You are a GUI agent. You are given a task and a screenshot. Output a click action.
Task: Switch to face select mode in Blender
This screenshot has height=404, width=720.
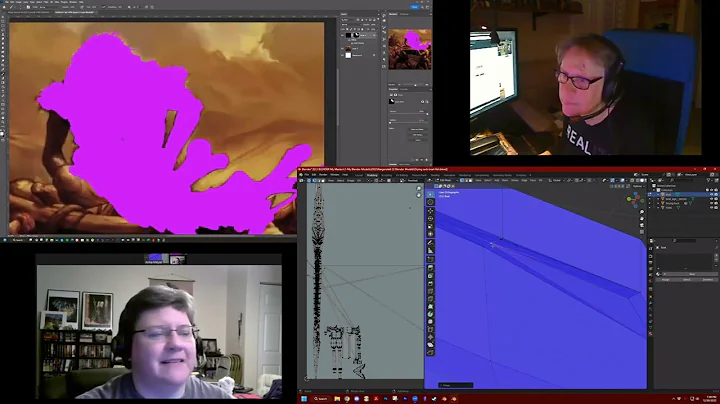tap(471, 180)
